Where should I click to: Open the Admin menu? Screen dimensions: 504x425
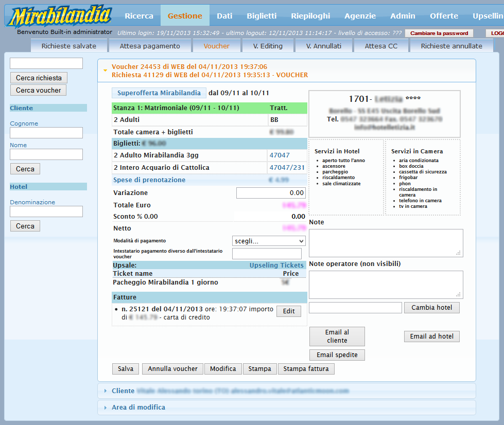(403, 16)
